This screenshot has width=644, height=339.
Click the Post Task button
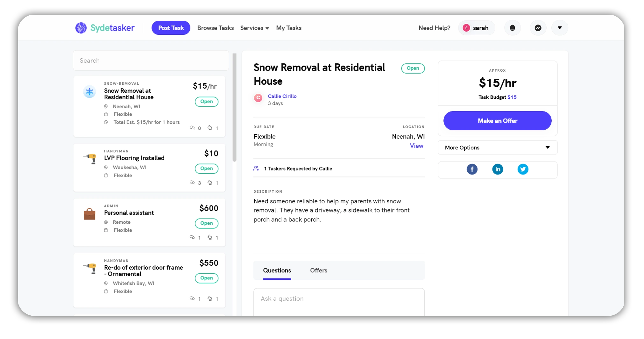pos(171,28)
